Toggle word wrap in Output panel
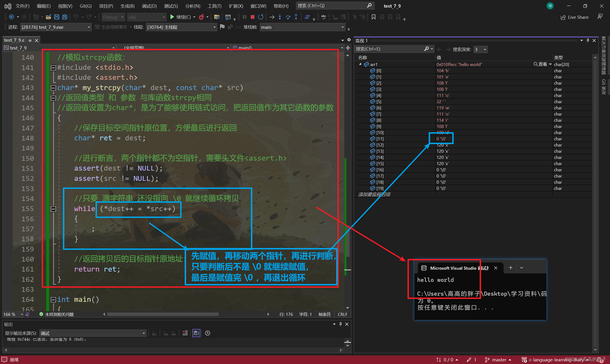This screenshot has width=610, height=364. pos(196,333)
